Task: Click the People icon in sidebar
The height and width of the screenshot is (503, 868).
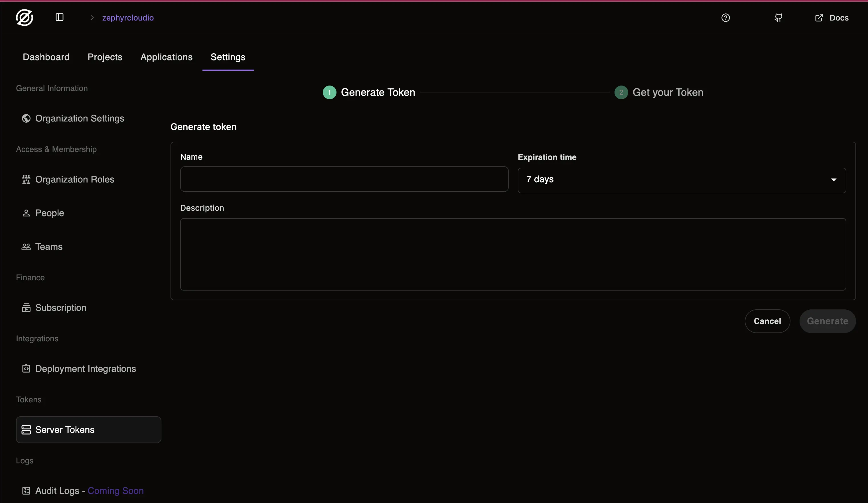Action: pos(25,212)
